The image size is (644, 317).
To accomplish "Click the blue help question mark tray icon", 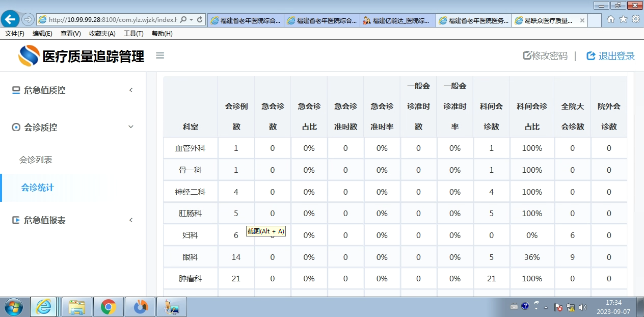I will click(x=525, y=306).
